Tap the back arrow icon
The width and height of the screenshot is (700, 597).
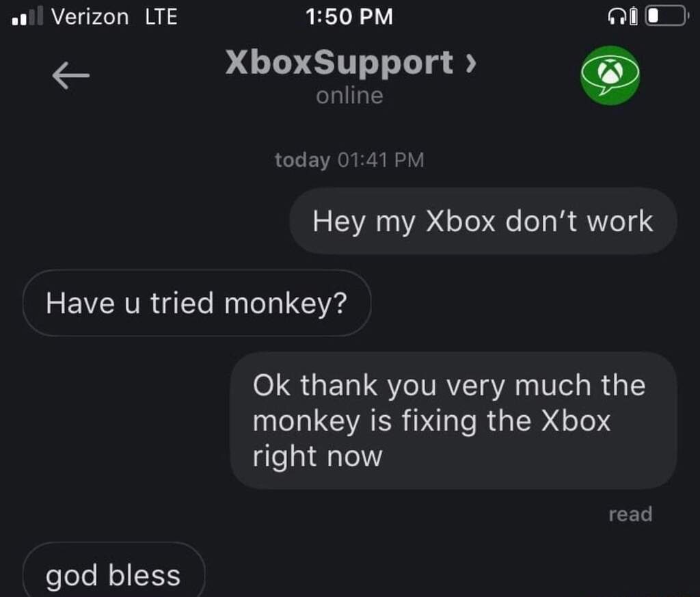click(x=70, y=75)
